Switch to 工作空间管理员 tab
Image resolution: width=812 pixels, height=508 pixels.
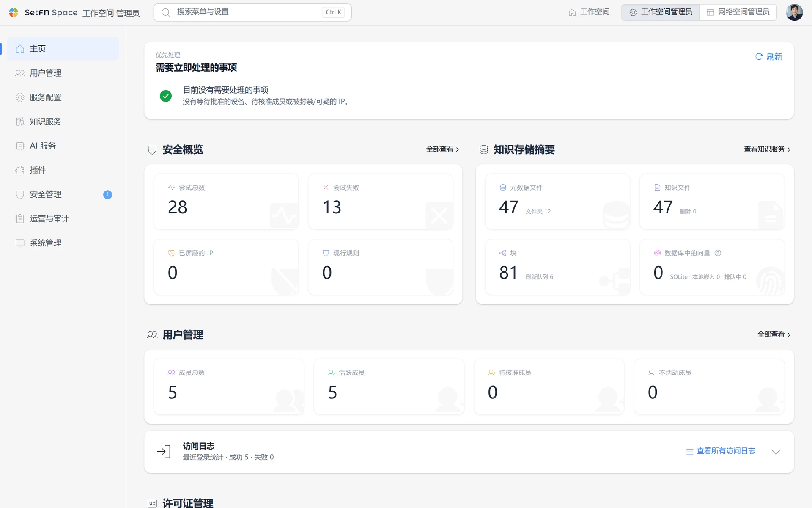click(x=661, y=12)
